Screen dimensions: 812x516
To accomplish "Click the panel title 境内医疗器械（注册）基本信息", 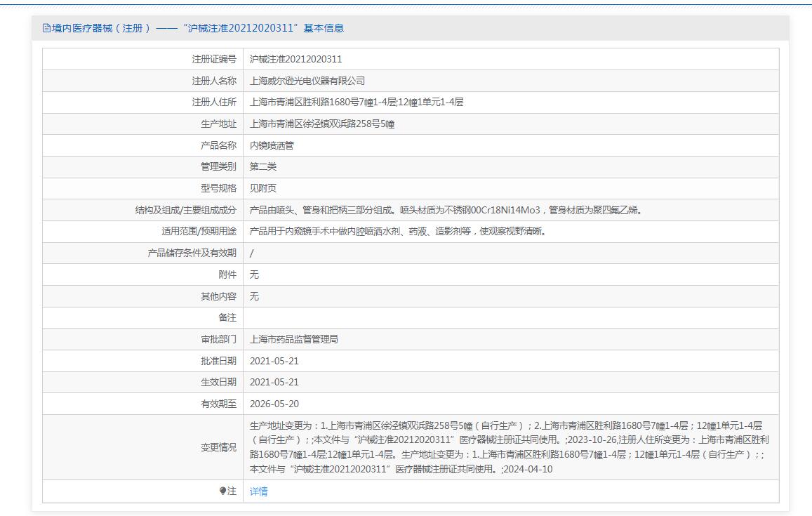I will point(198,28).
